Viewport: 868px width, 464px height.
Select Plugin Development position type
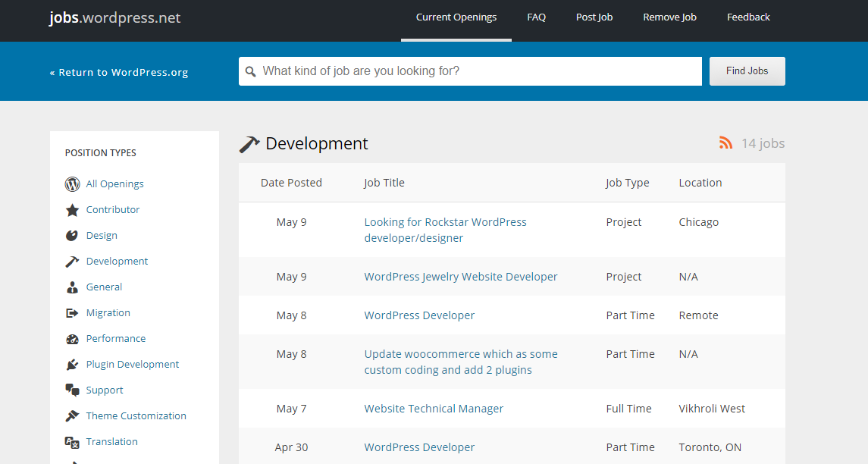click(133, 365)
